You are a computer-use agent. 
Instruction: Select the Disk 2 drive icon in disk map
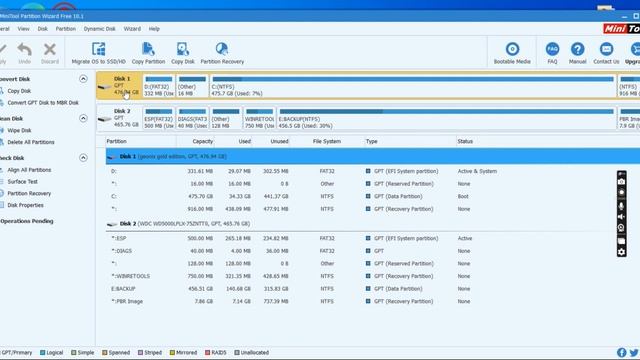tap(104, 119)
